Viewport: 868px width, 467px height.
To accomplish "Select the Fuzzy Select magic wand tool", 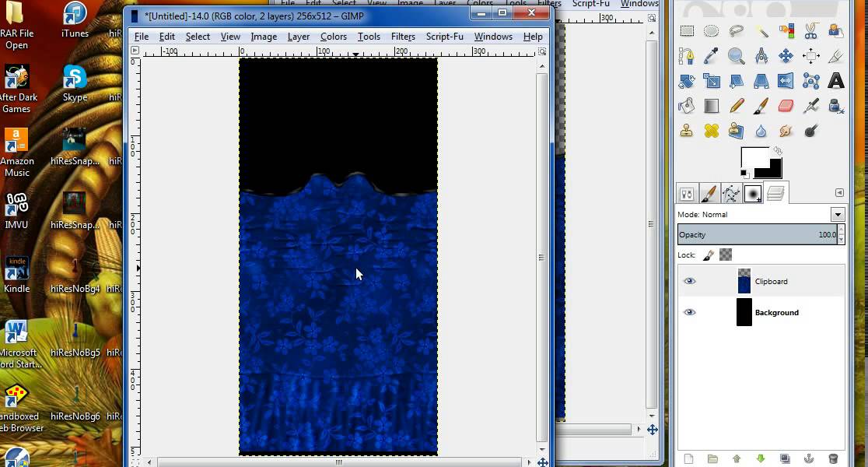I will (761, 31).
